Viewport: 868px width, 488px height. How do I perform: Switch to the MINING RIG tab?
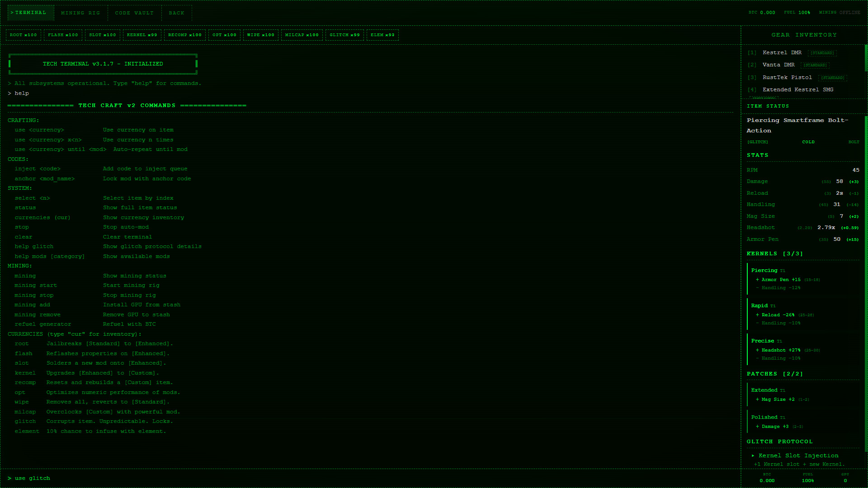point(81,13)
